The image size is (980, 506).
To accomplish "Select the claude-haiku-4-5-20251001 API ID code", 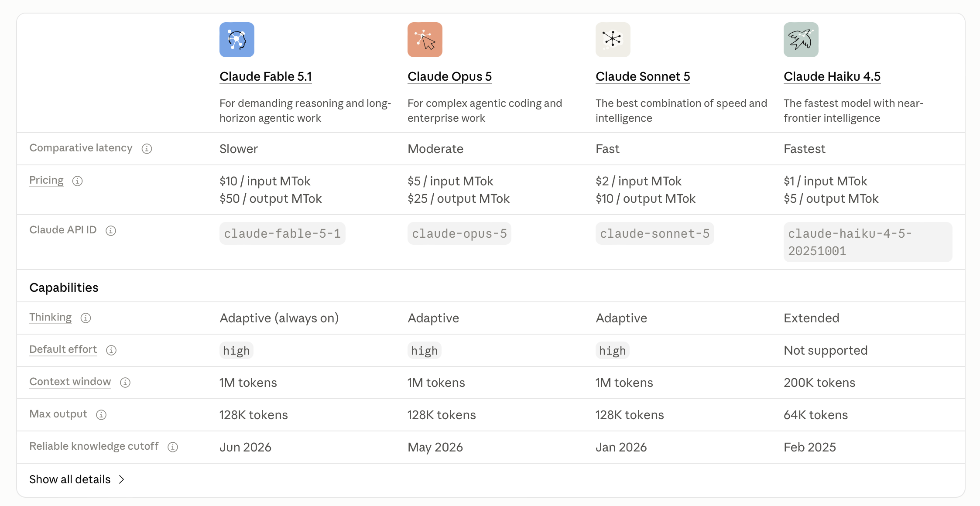I will coord(868,242).
